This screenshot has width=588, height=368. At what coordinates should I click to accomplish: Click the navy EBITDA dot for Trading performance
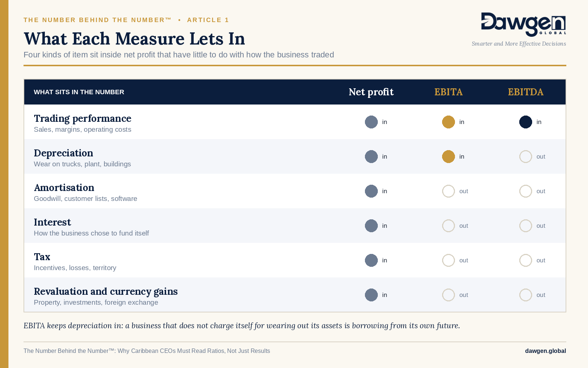[x=526, y=122]
